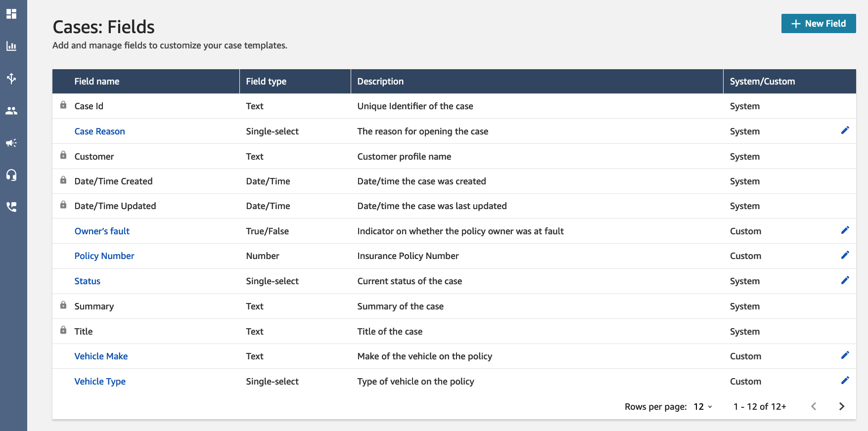Click the Field name column header
Image resolution: width=868 pixels, height=431 pixels.
coord(97,82)
